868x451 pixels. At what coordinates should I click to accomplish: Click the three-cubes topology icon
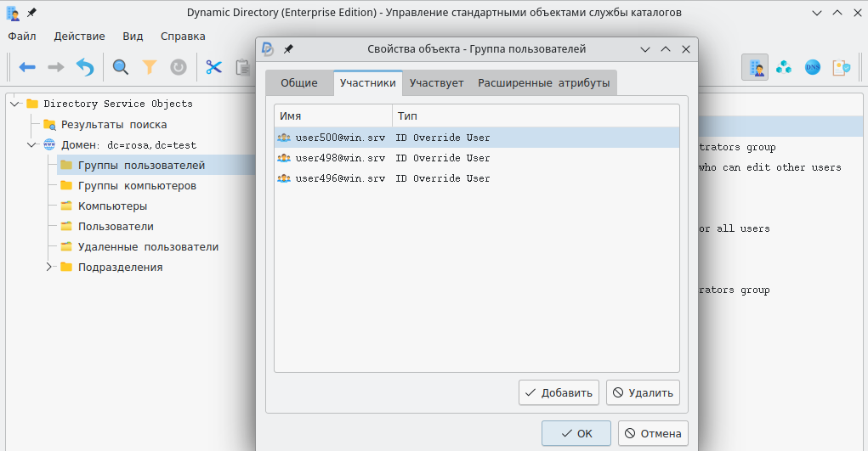784,67
